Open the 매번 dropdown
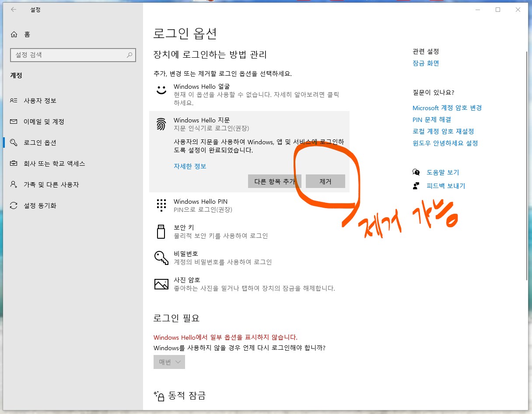The image size is (532, 414). click(x=169, y=362)
